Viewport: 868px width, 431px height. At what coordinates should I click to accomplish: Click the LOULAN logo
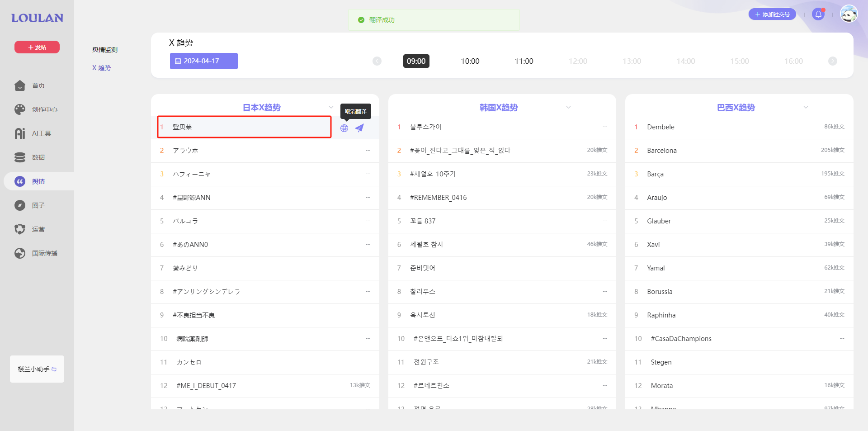point(37,18)
